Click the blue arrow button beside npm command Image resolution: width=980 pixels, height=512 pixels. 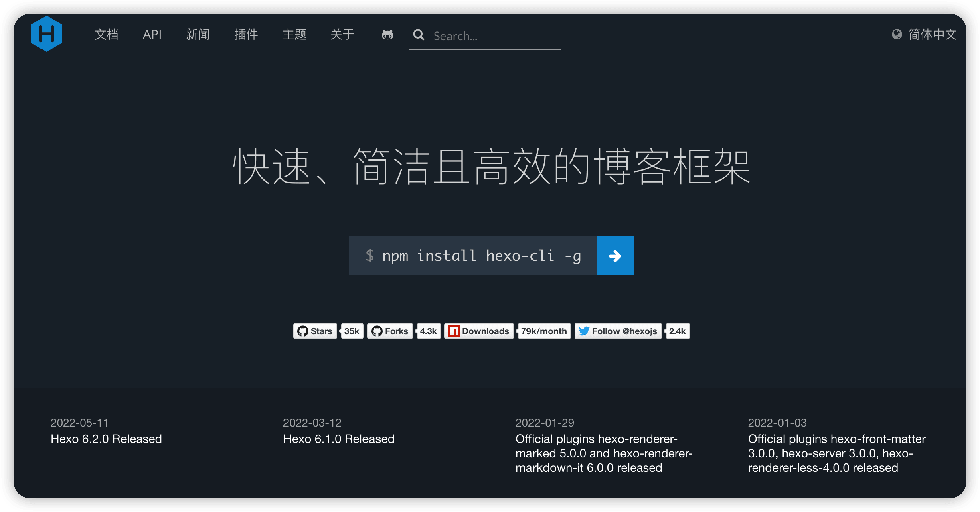(x=616, y=256)
